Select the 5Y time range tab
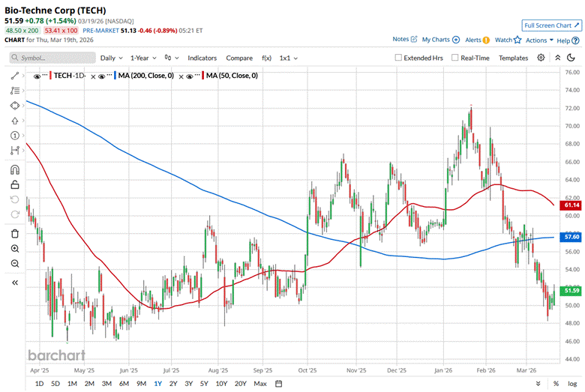Viewport: 585px width, 392px height. (x=205, y=384)
